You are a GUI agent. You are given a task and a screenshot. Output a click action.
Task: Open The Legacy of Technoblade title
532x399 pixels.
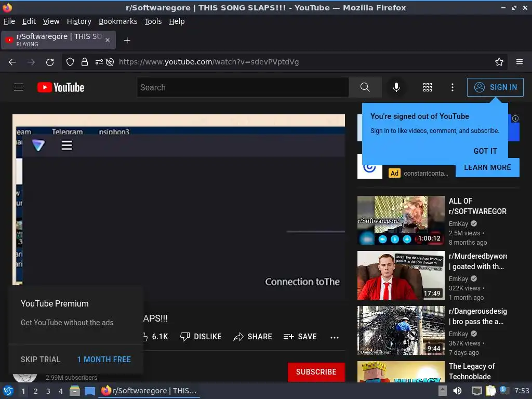coord(471,371)
